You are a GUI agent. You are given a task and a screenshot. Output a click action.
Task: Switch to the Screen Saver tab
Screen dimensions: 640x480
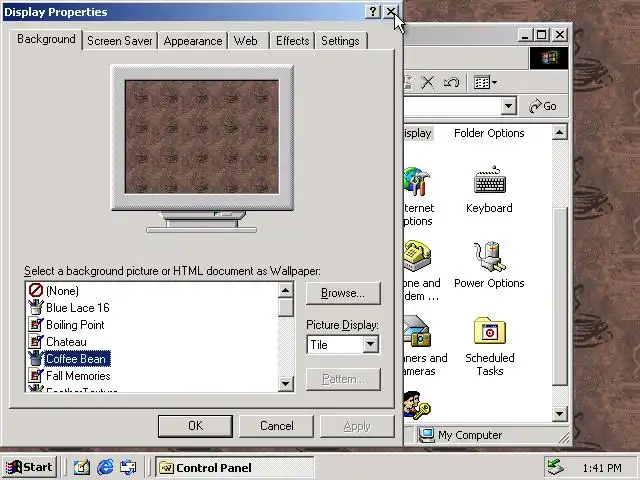tap(120, 41)
